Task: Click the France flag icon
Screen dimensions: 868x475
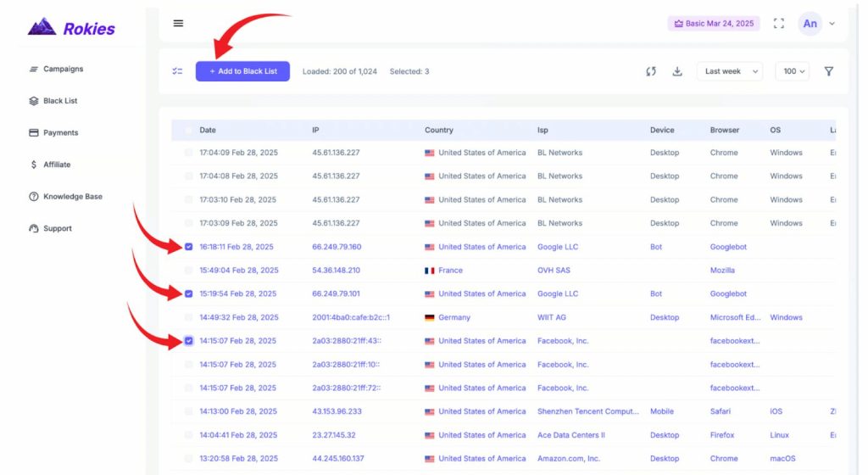Action: click(x=430, y=271)
